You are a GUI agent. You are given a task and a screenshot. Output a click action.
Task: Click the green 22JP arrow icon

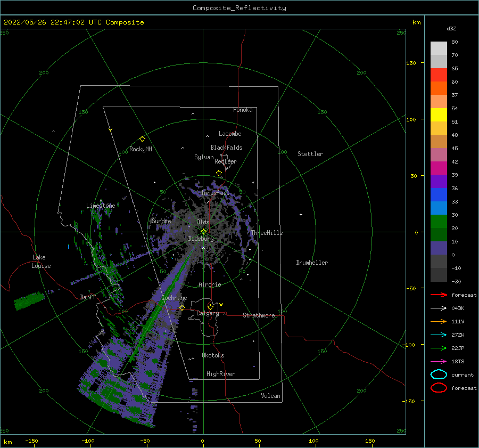439,348
